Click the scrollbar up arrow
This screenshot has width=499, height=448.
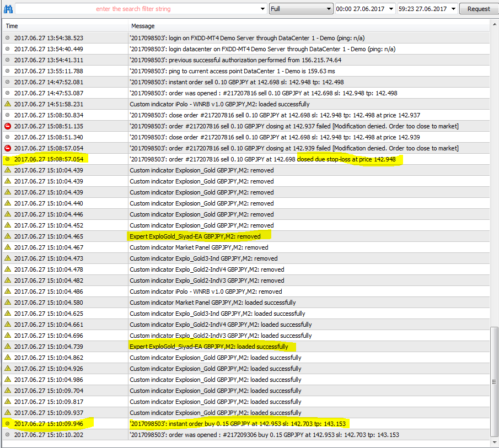click(494, 25)
